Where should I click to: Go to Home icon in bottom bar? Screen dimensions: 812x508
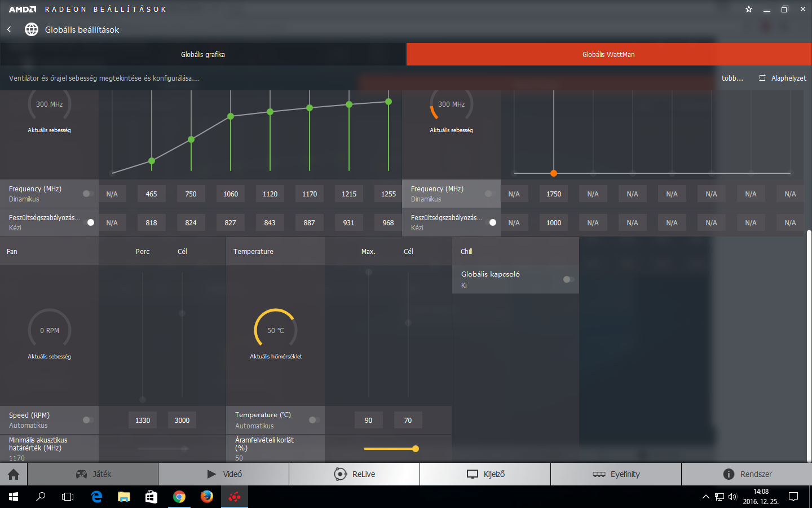pyautogui.click(x=14, y=474)
